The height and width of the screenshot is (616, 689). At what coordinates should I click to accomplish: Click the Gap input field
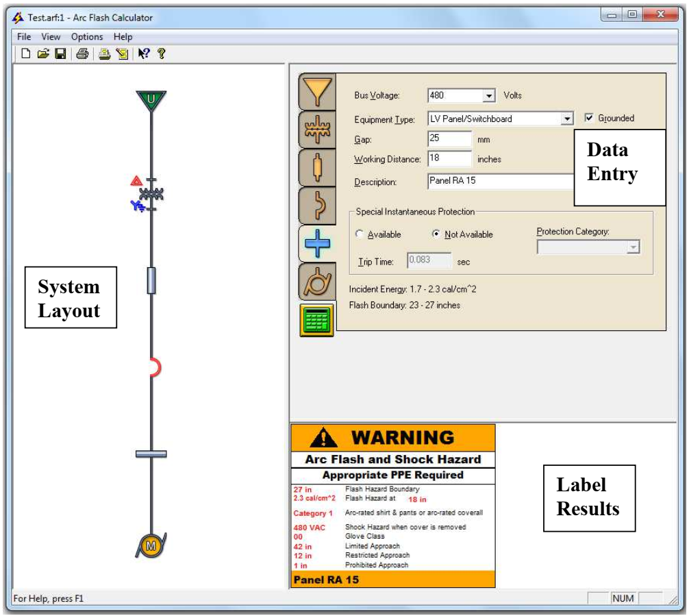click(x=449, y=138)
